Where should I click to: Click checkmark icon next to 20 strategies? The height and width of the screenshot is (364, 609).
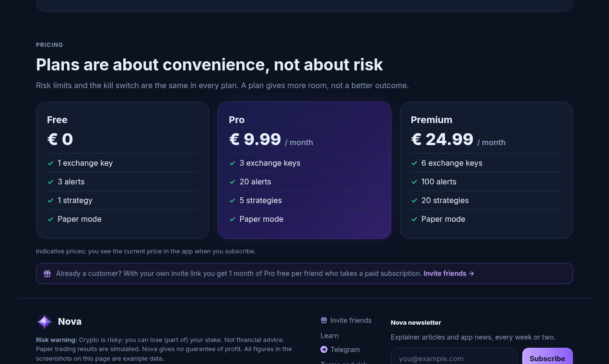pyautogui.click(x=414, y=200)
